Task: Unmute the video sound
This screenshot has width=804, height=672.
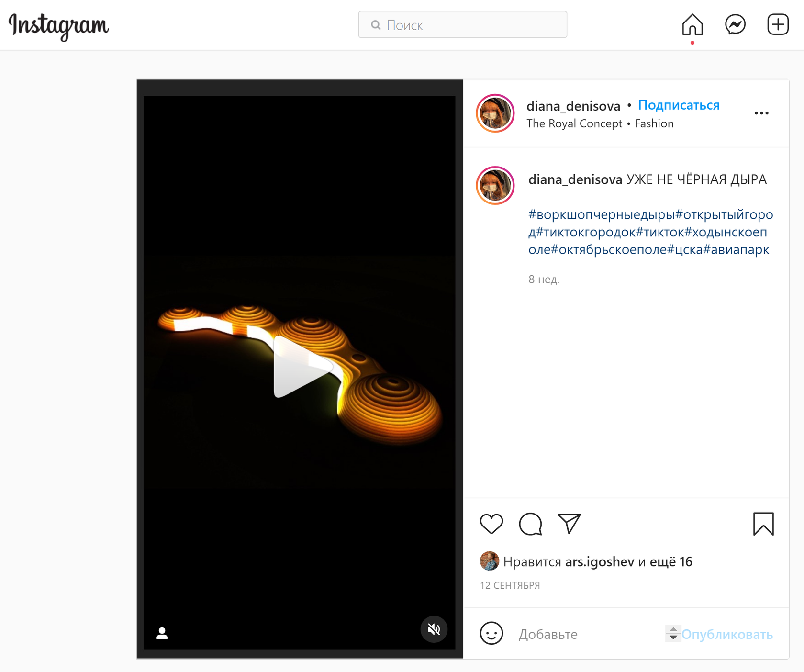Action: coord(434,629)
